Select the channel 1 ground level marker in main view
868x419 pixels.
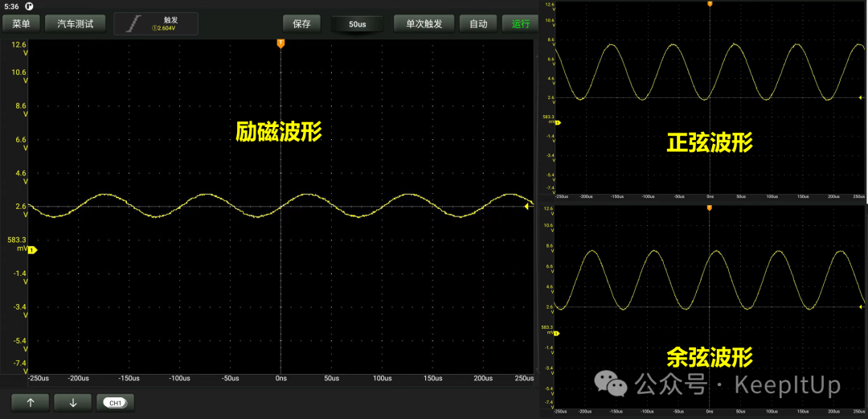click(32, 250)
